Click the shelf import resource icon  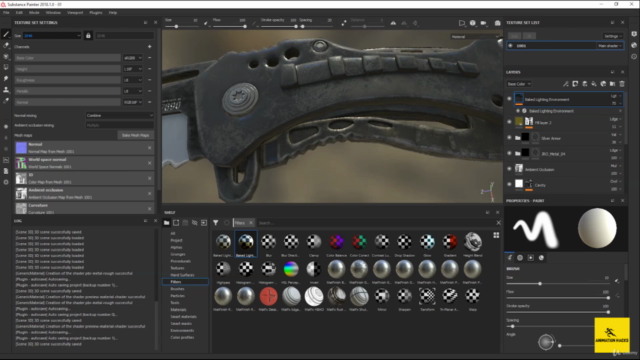tap(204, 223)
